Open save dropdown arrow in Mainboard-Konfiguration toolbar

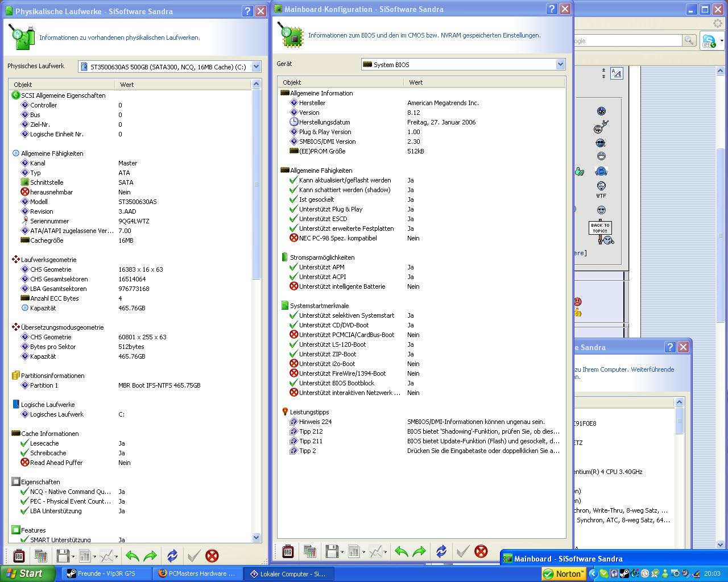point(342,552)
